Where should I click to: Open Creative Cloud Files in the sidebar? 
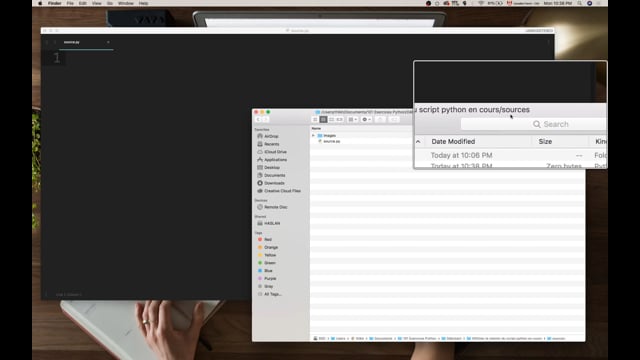pyautogui.click(x=279, y=191)
